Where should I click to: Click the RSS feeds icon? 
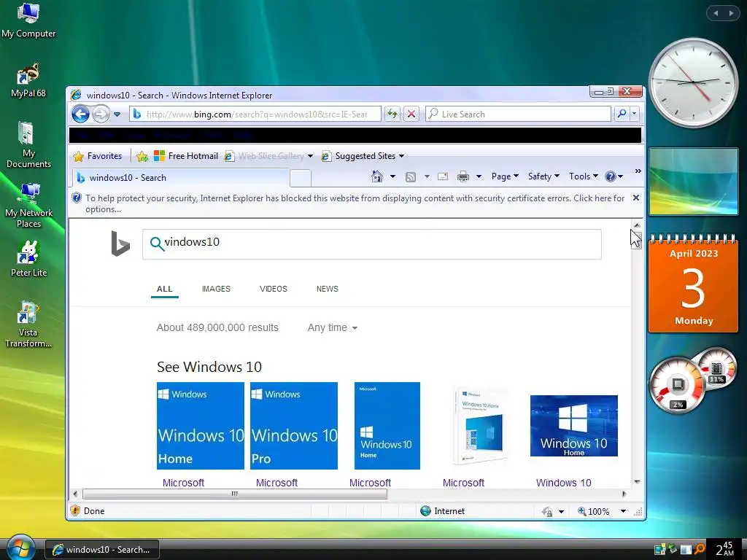[410, 177]
